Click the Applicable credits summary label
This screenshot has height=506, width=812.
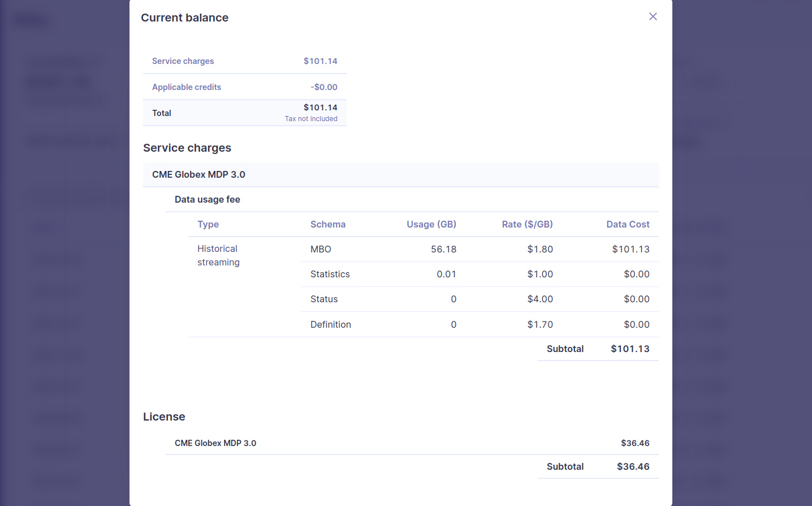point(186,87)
